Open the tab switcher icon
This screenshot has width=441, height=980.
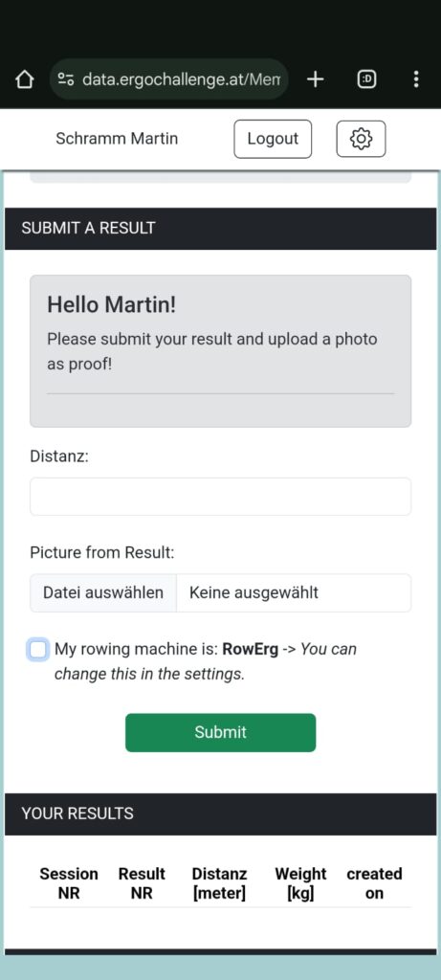click(x=366, y=79)
